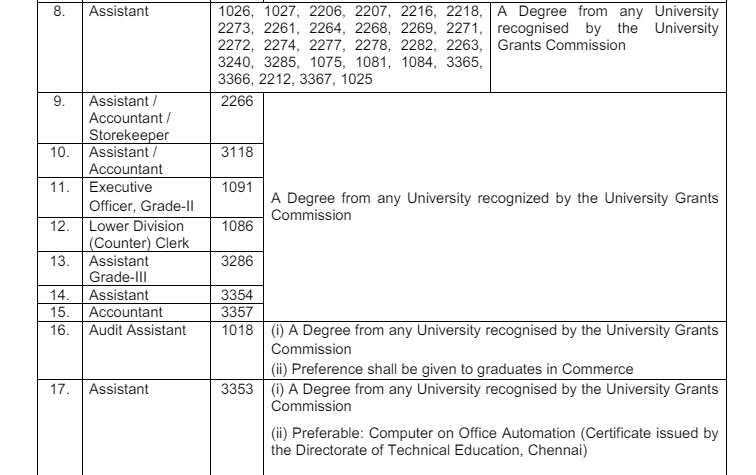Select the Assistant / Accountant / Storekeeper cell
This screenshot has width=756, height=475.
pos(128,117)
